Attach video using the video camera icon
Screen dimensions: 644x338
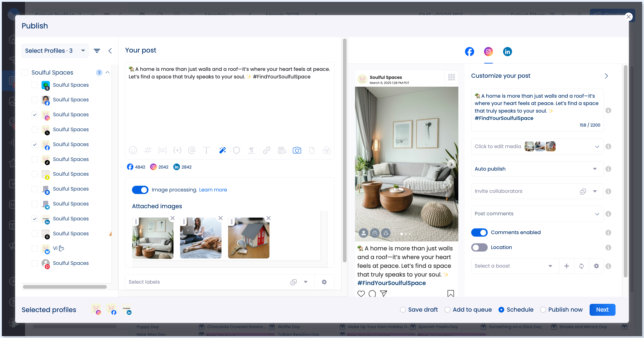click(x=282, y=150)
